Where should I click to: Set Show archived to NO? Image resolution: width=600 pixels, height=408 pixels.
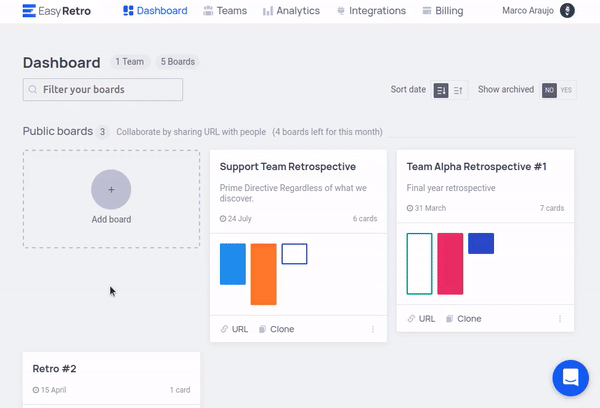[x=549, y=90]
